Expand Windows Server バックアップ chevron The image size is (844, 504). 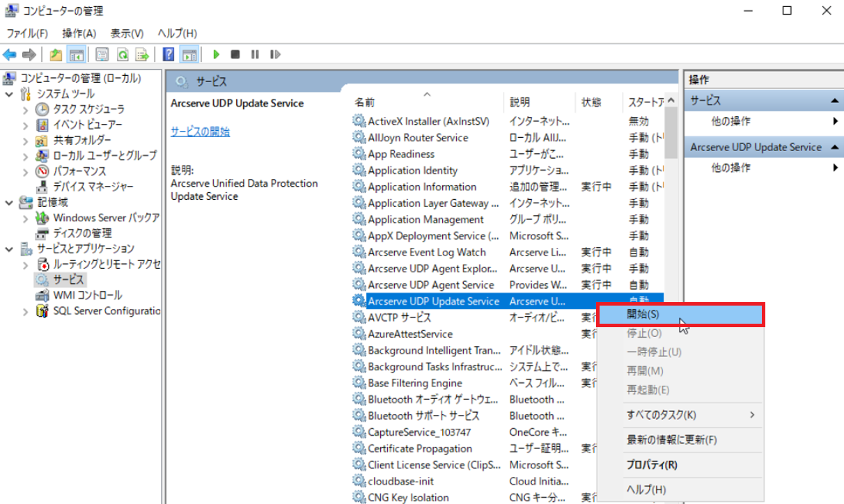pos(26,217)
